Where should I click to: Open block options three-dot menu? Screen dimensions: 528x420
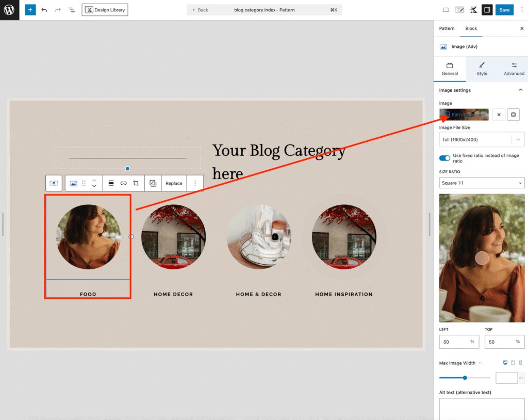pos(195,183)
